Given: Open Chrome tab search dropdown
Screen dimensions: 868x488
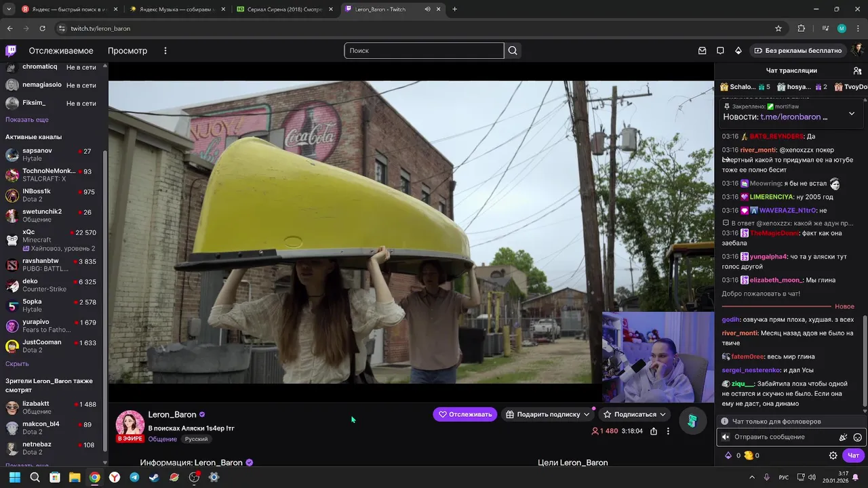Looking at the screenshot, I should 9,9.
